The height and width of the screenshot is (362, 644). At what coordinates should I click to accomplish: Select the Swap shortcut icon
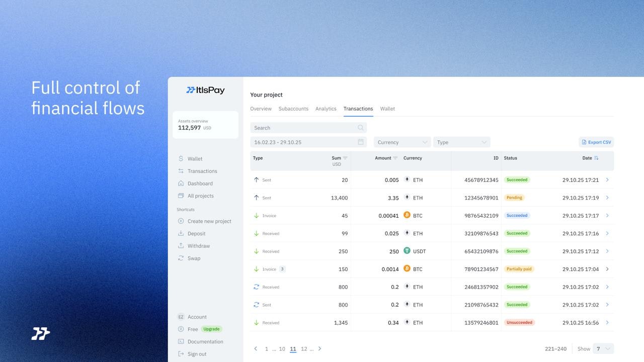pyautogui.click(x=181, y=258)
